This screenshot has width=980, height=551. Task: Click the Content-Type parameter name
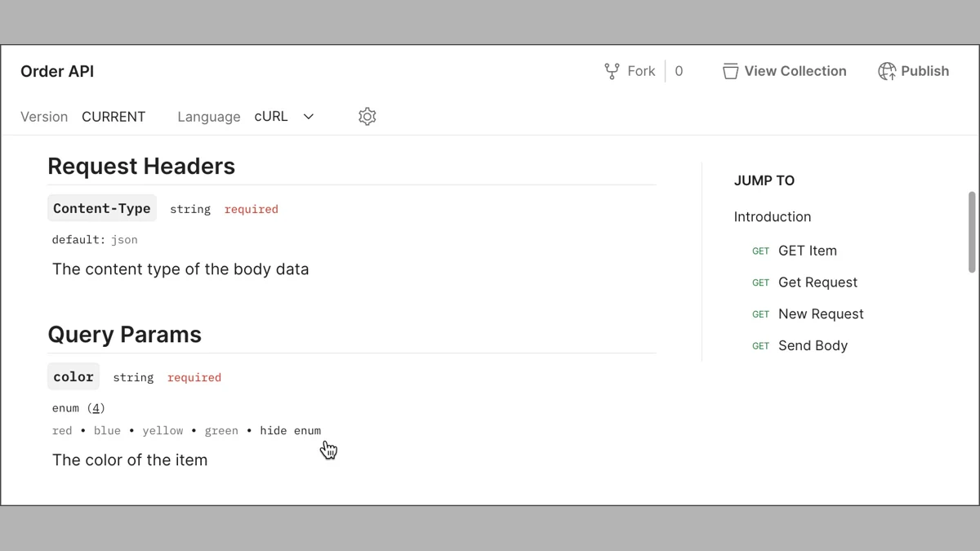point(102,209)
